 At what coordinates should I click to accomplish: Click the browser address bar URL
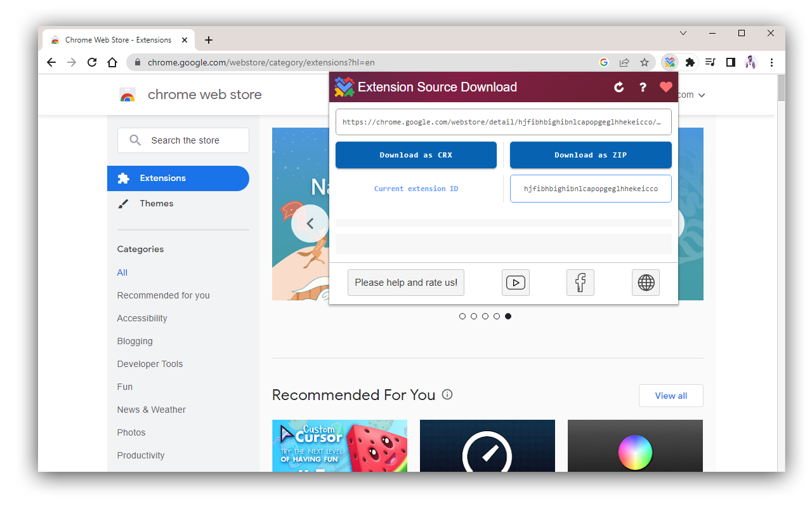pos(261,62)
